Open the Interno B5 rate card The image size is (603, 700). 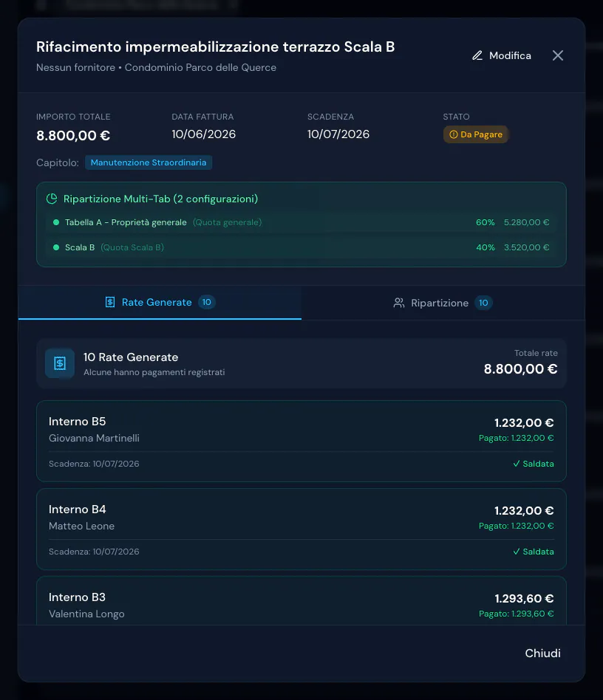click(x=301, y=441)
